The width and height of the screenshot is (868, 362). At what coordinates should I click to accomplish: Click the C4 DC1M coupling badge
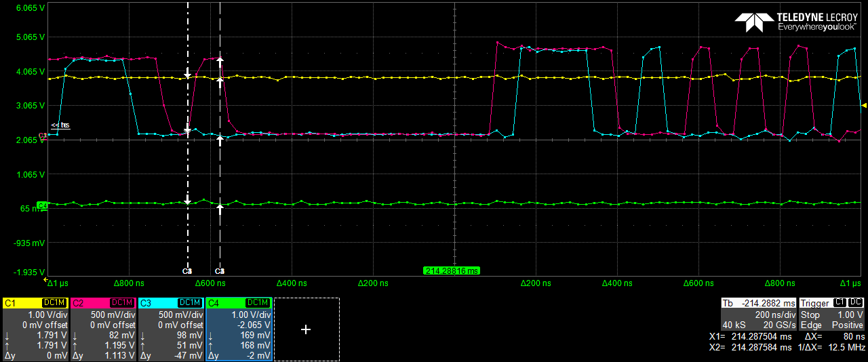click(x=258, y=302)
